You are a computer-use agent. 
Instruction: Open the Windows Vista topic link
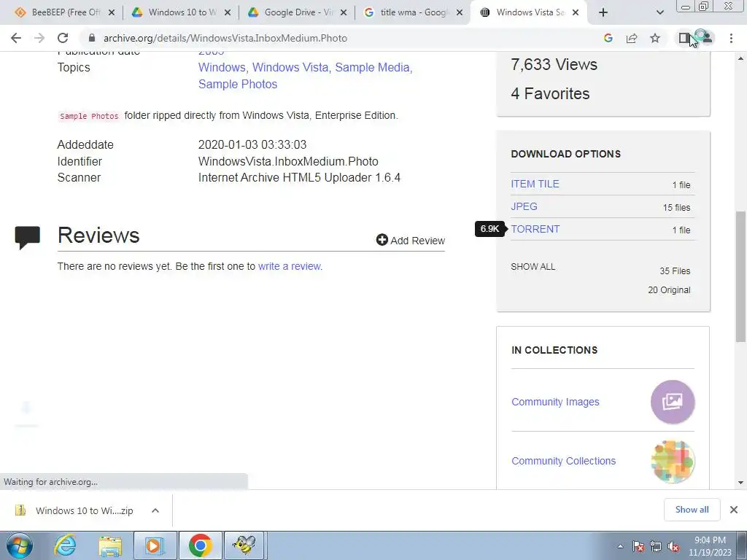pyautogui.click(x=290, y=67)
